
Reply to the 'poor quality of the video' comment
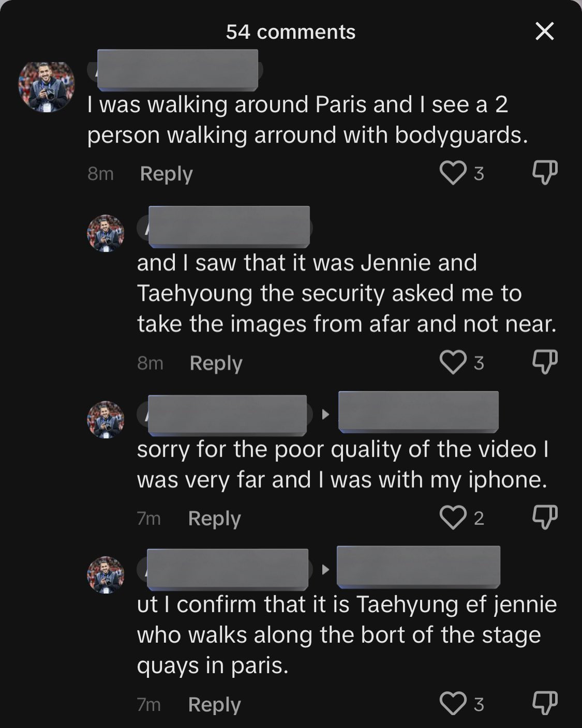[x=214, y=519]
